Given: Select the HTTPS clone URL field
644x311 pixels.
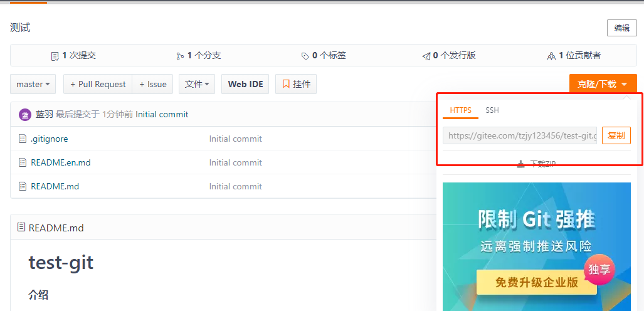Looking at the screenshot, I should click(520, 135).
